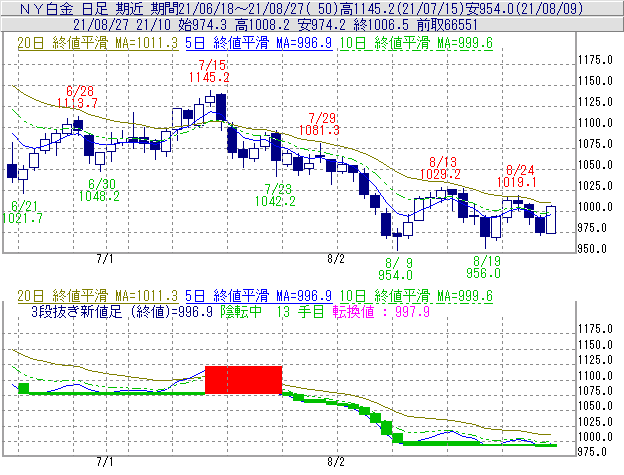This screenshot has width=624, height=475.
Task: Select the 20-day MA=1011.3 legend in upper chart
Action: pos(98,43)
